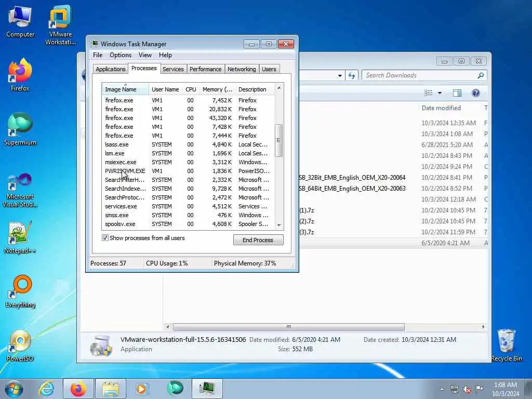
Task: Switch to Task Manager taskbar button
Action: (x=207, y=389)
